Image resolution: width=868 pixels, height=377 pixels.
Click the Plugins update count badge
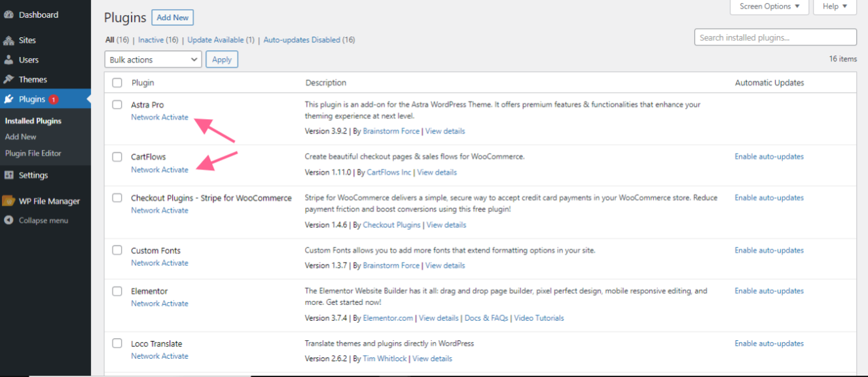tap(53, 99)
